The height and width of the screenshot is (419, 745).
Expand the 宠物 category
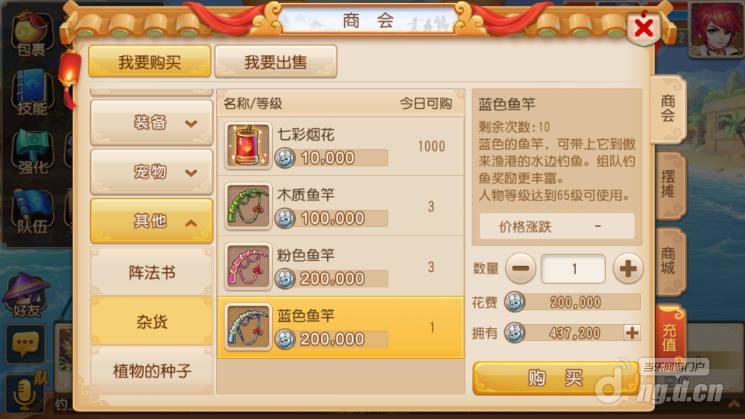[152, 172]
